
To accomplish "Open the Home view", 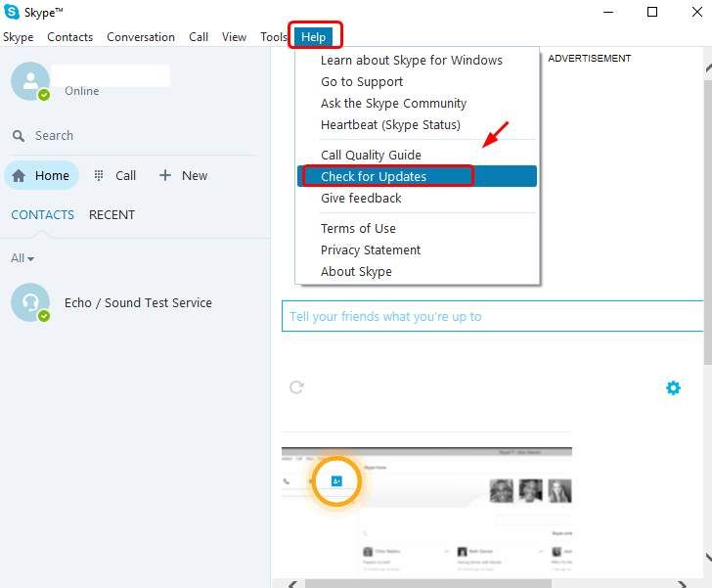I will (41, 176).
